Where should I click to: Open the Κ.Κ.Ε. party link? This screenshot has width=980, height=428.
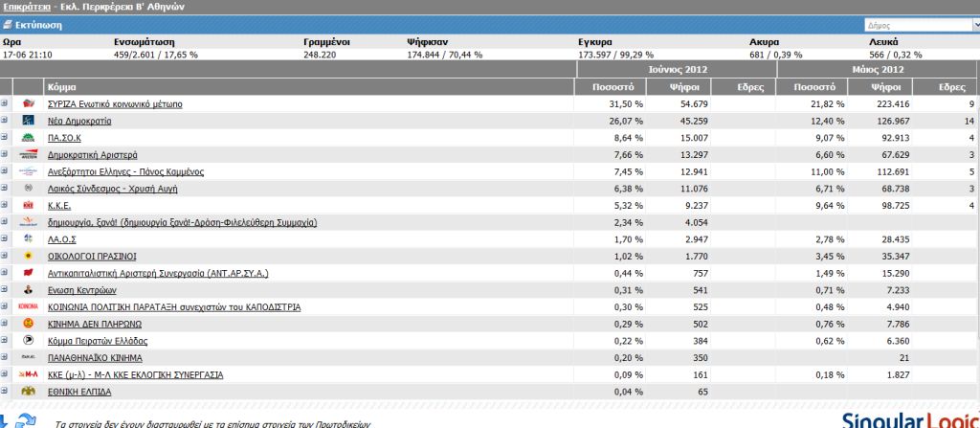pos(59,205)
